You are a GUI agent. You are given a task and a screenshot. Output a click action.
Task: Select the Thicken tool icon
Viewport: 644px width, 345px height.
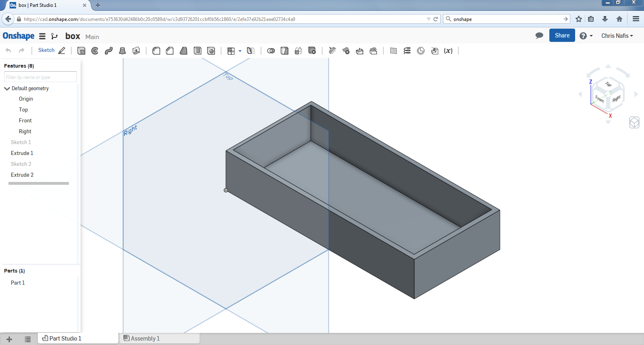[x=136, y=51]
